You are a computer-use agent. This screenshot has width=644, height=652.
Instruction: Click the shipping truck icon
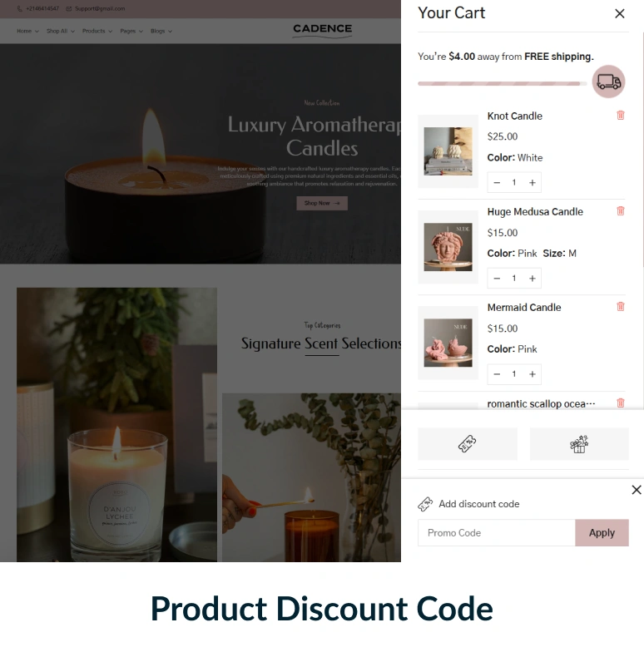point(609,81)
